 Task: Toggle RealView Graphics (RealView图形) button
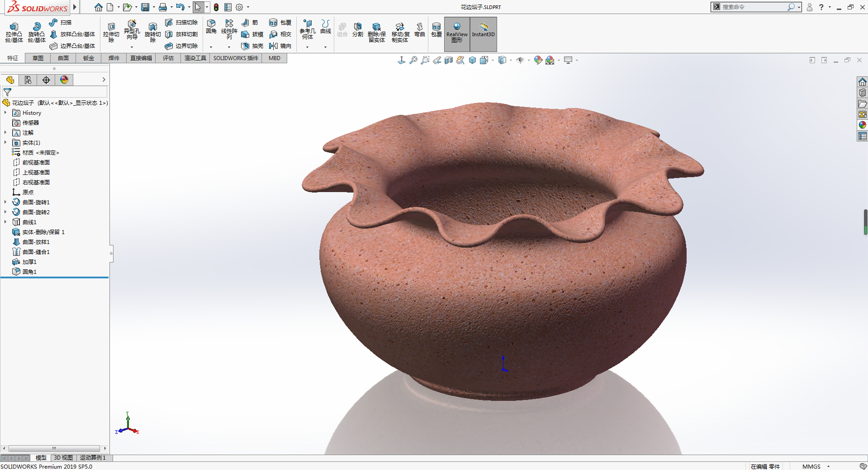pos(457,34)
